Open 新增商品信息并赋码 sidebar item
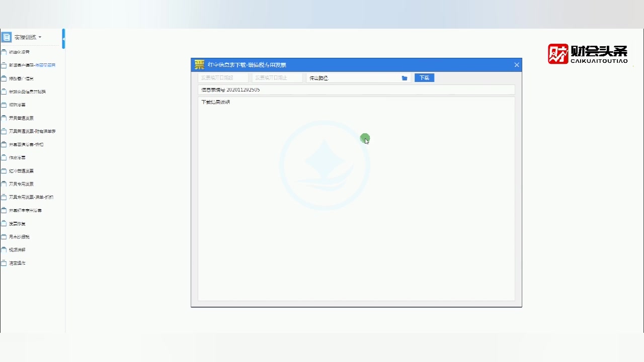 pos(27,92)
